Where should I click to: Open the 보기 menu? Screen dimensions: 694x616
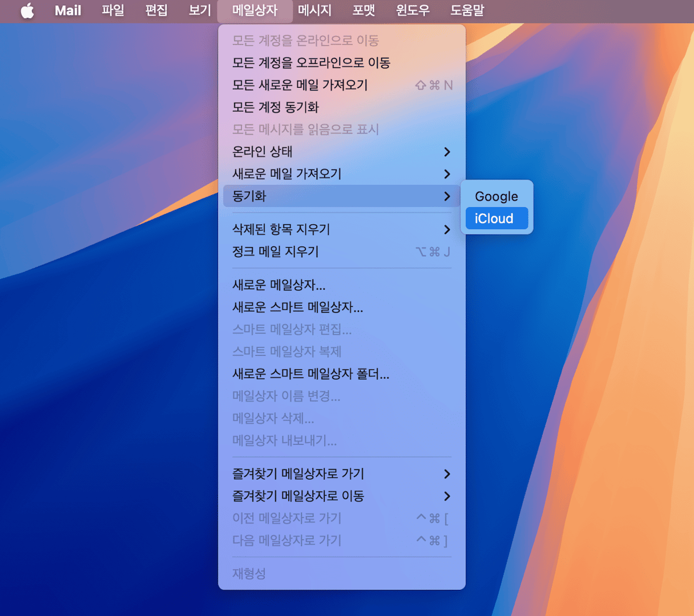(200, 11)
